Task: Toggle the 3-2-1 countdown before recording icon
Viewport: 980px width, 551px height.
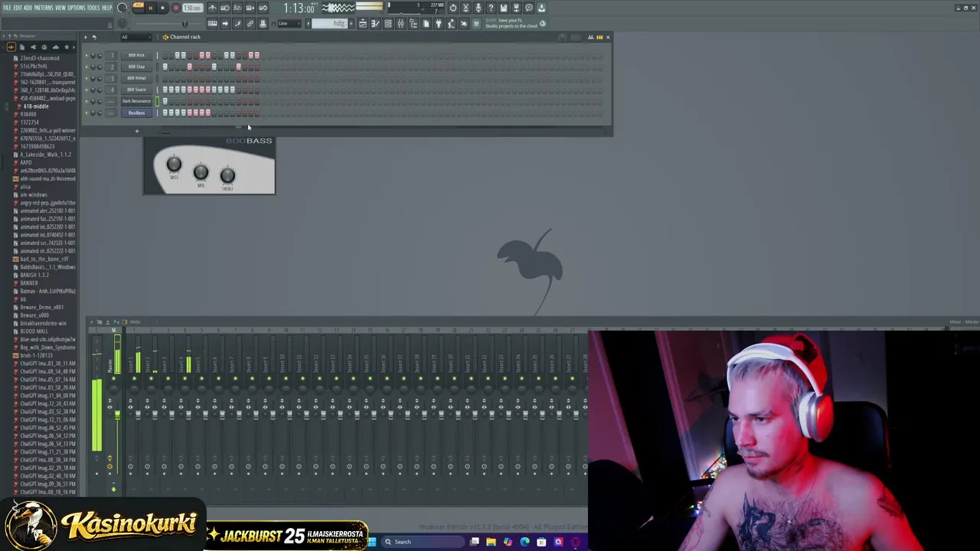Action: 237,8
